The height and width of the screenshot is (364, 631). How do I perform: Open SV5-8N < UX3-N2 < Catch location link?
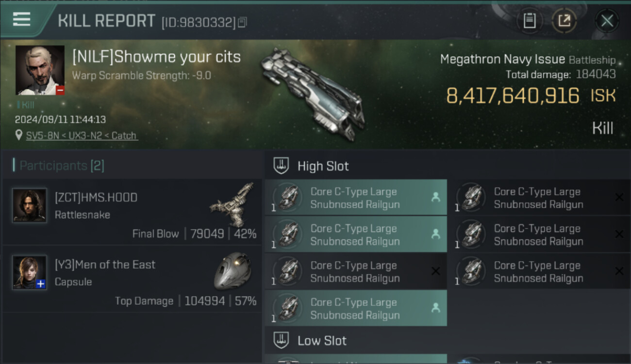point(81,135)
